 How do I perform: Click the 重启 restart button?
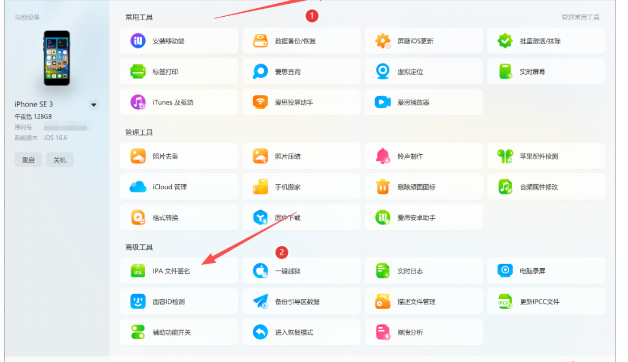28,160
